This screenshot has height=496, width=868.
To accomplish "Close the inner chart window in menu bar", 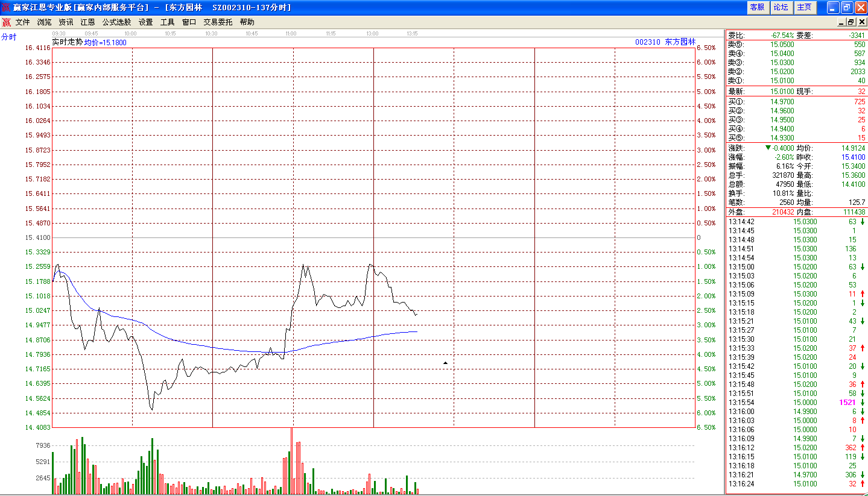I will point(861,22).
